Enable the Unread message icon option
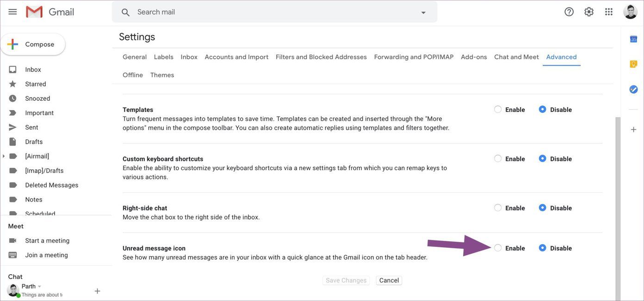 point(498,248)
